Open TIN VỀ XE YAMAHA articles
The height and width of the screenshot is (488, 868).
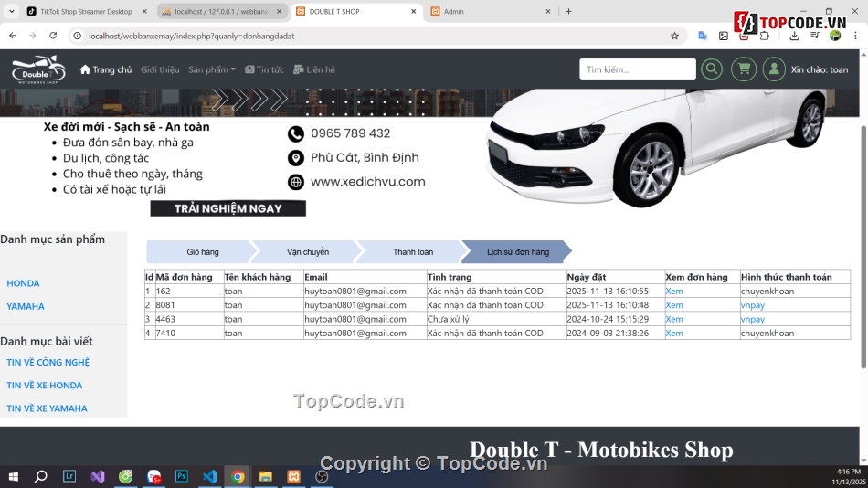pos(47,408)
